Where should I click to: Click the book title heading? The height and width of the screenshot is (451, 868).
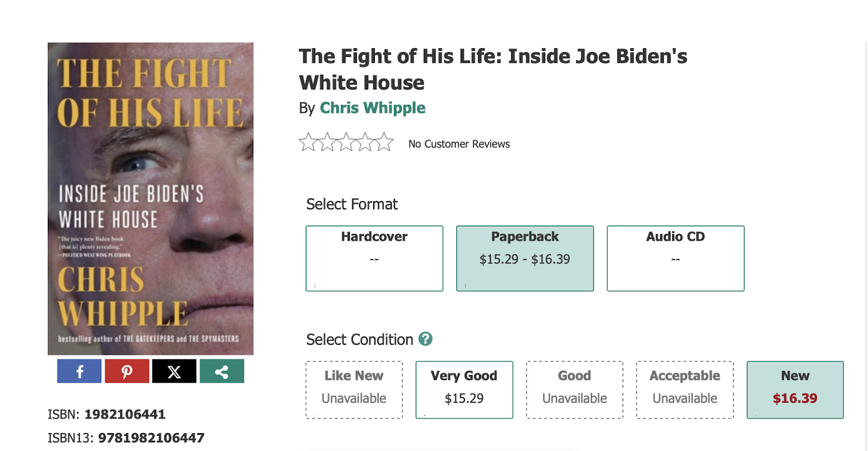[x=493, y=69]
